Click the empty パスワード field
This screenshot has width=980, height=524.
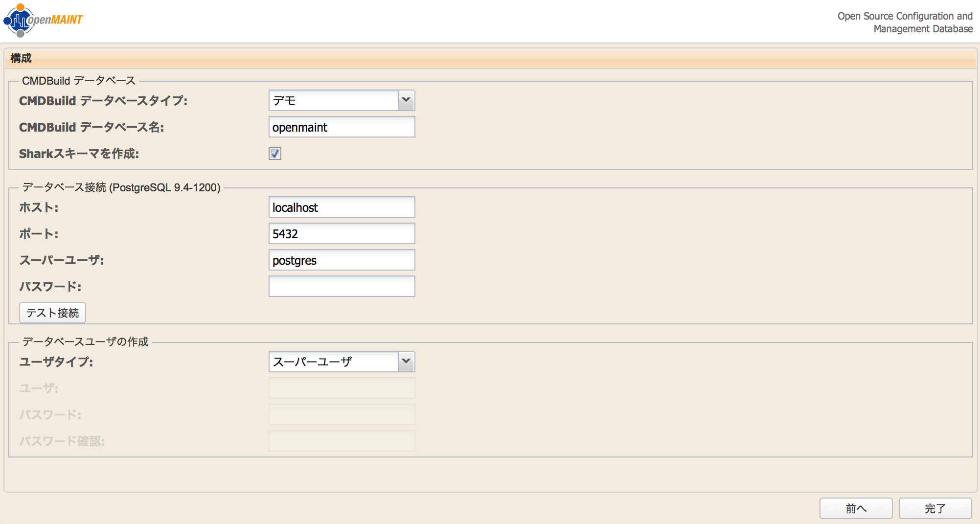[x=341, y=286]
